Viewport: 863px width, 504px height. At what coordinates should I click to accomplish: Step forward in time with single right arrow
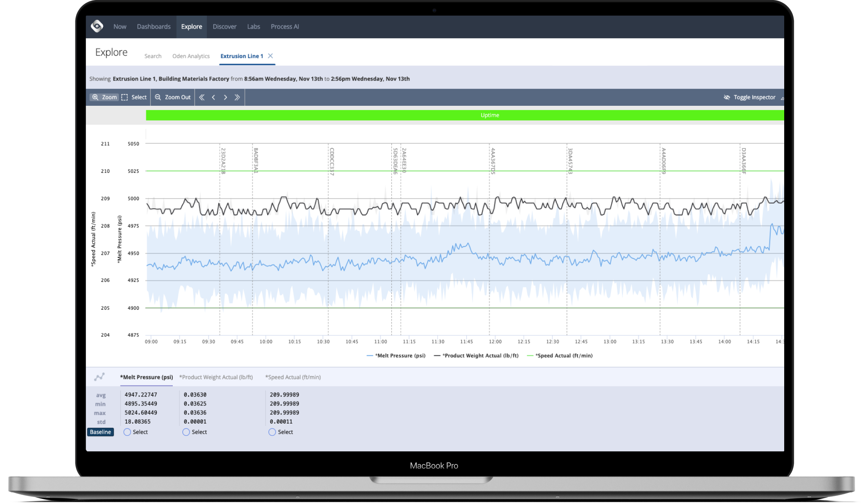point(226,97)
